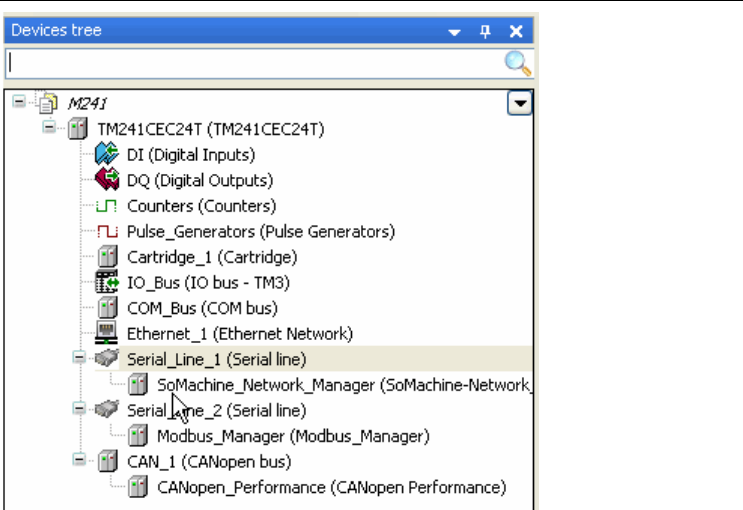
Task: Select DQ (Digital Outputs) entry
Action: (x=200, y=180)
